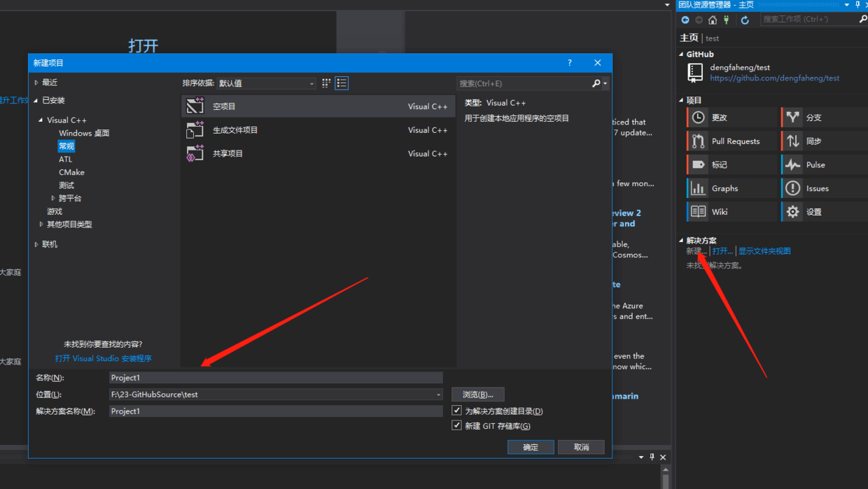The height and width of the screenshot is (489, 868).
Task: Select the 常规 category
Action: pos(66,146)
